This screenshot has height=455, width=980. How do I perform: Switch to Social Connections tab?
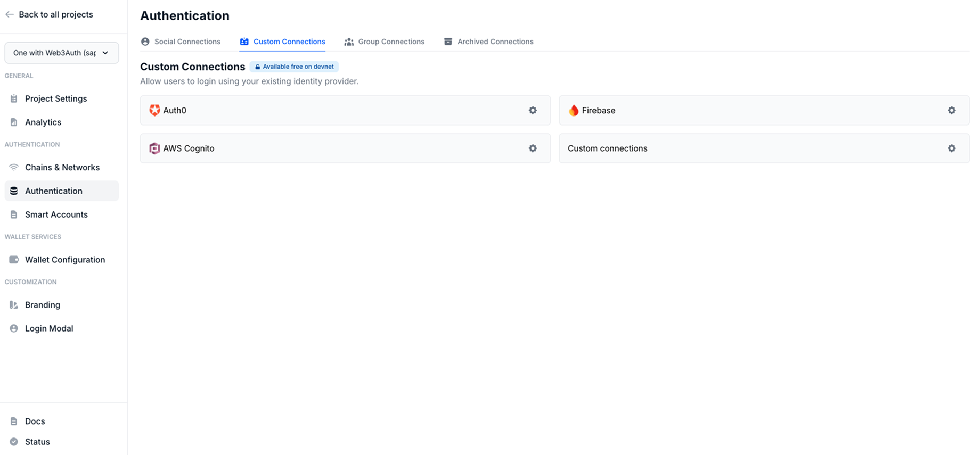pyautogui.click(x=181, y=42)
